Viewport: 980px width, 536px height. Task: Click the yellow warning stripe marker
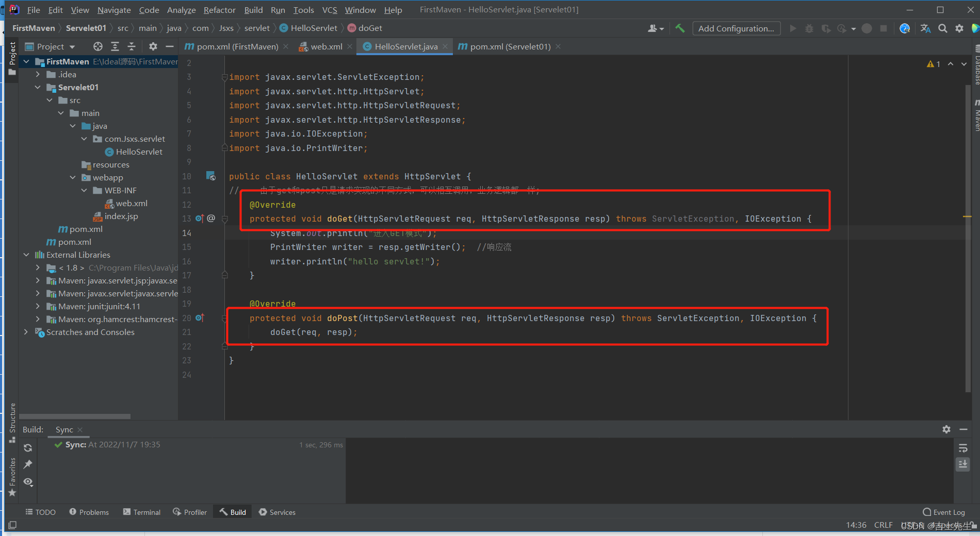(967, 216)
